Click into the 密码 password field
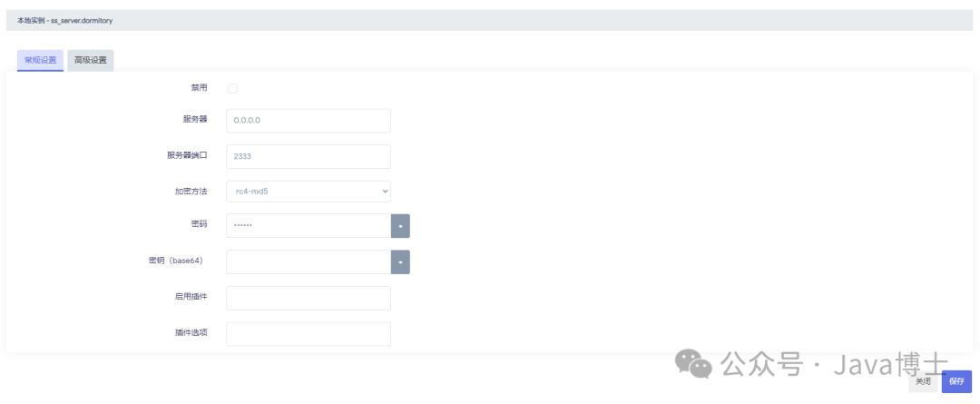Screen dimensions: 980x404 [308, 225]
